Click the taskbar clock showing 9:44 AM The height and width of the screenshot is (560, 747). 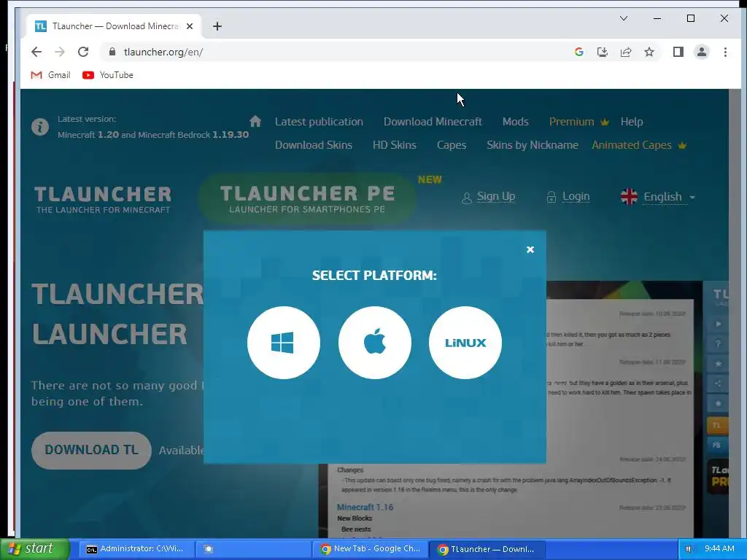(x=719, y=548)
